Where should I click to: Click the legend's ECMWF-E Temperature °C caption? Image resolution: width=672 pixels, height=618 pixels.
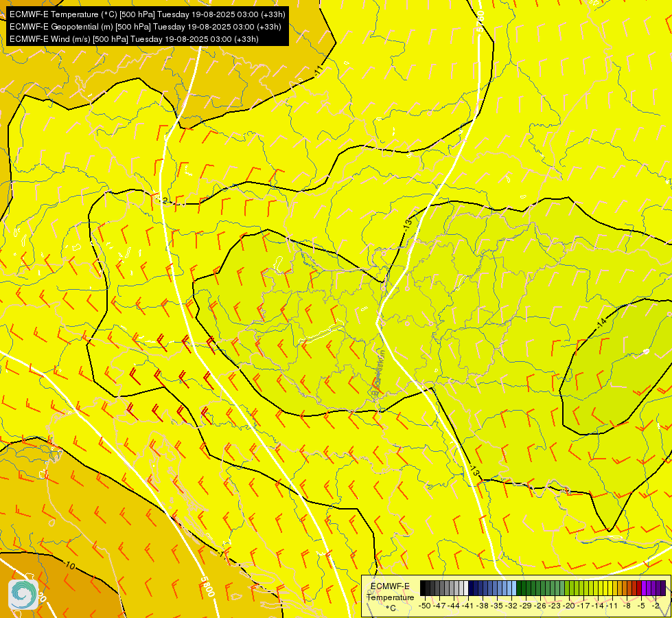pyautogui.click(x=391, y=597)
